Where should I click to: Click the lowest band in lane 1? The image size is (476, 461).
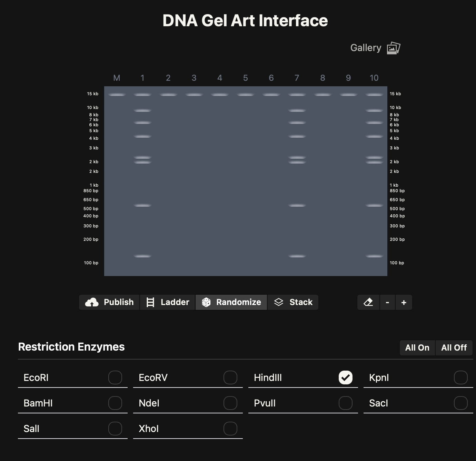[142, 256]
